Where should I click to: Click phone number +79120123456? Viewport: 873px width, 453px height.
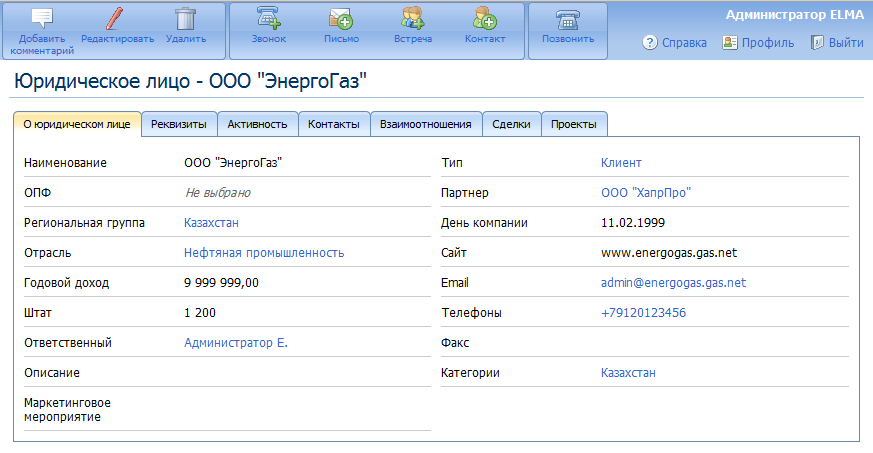[x=643, y=313]
